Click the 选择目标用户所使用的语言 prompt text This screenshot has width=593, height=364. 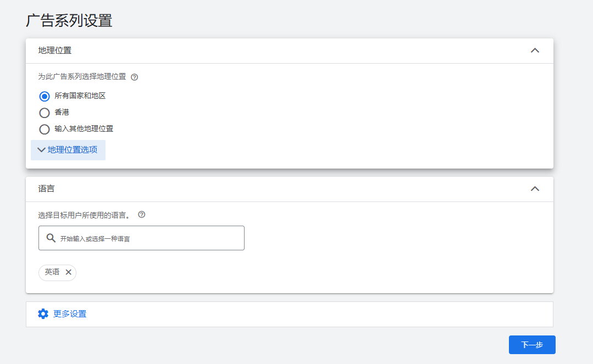click(84, 215)
